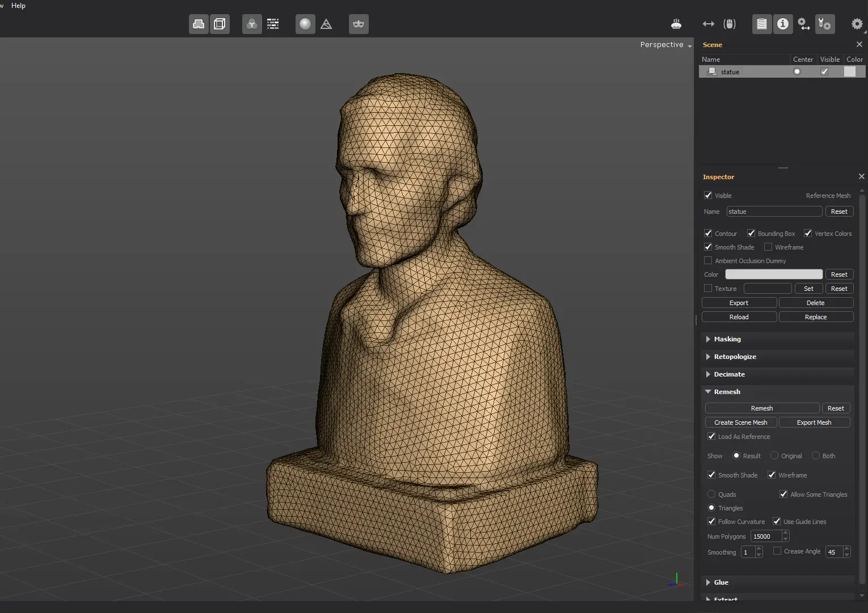
Task: Click the steaming pie donate icon
Action: (676, 24)
